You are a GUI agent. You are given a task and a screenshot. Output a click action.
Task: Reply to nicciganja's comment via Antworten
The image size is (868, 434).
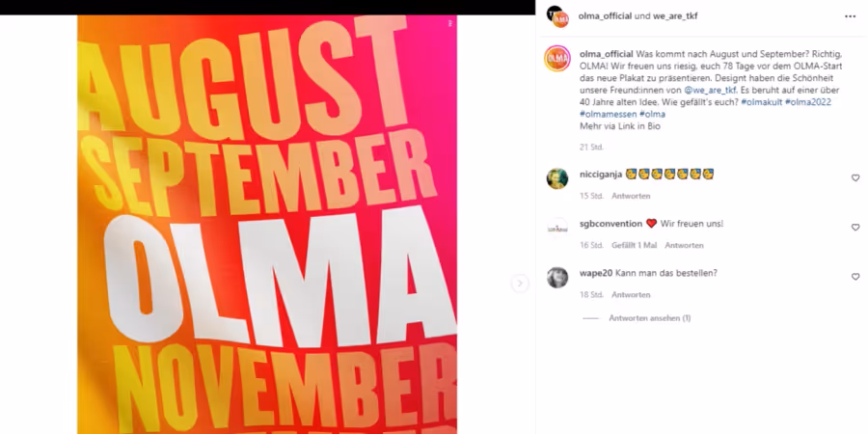click(x=631, y=196)
